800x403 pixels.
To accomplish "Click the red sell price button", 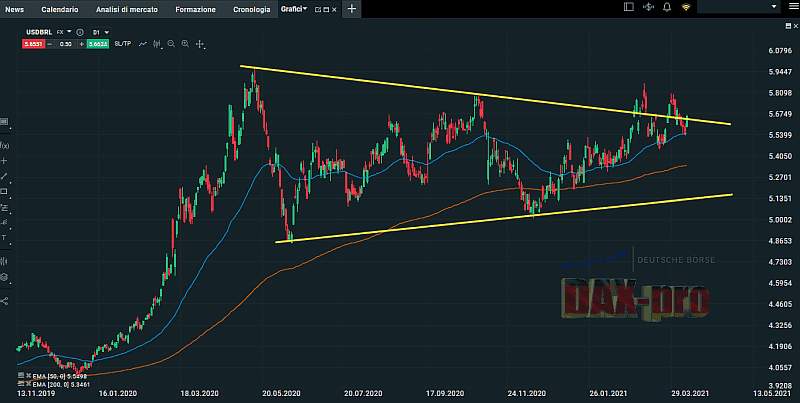I will pyautogui.click(x=33, y=44).
